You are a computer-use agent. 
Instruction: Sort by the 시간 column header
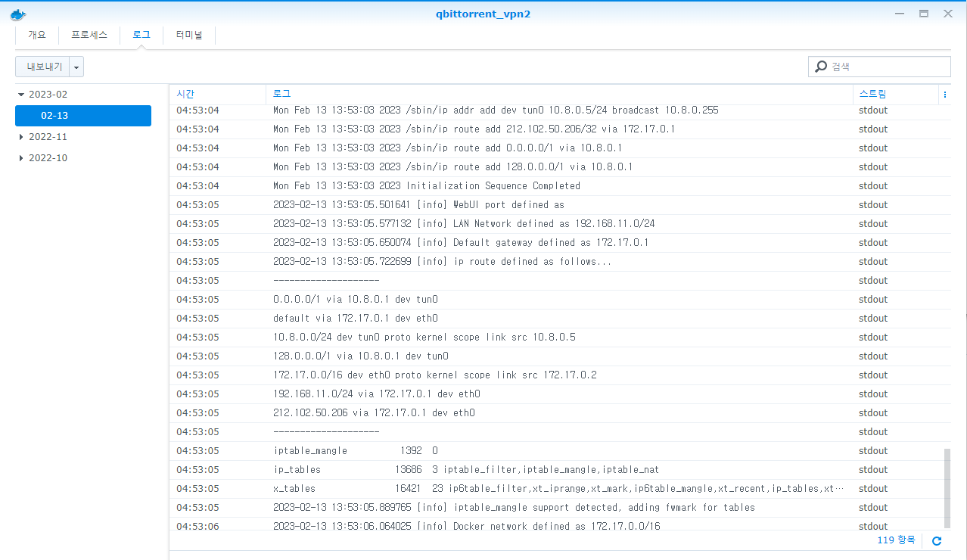point(217,94)
